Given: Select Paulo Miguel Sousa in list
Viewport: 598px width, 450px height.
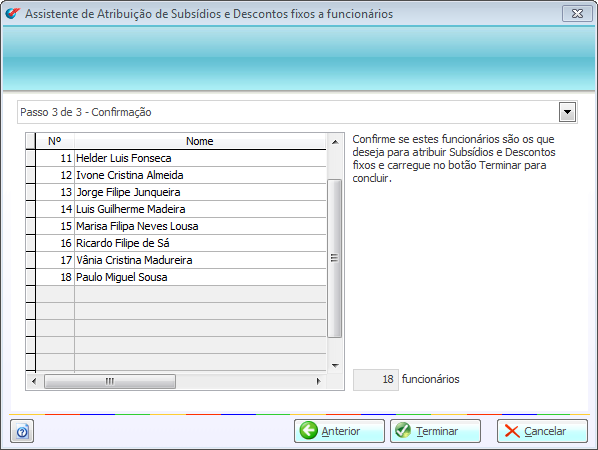Looking at the screenshot, I should 181,277.
